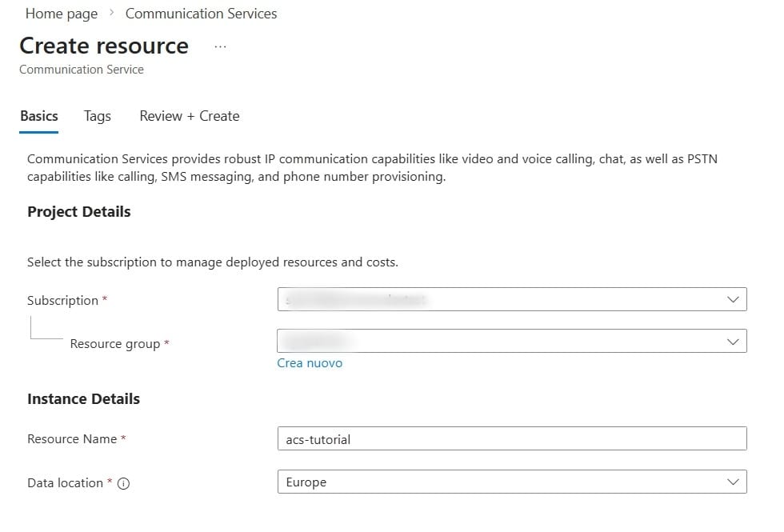784x532 pixels.
Task: Click the Create resource page title
Action: pos(104,46)
